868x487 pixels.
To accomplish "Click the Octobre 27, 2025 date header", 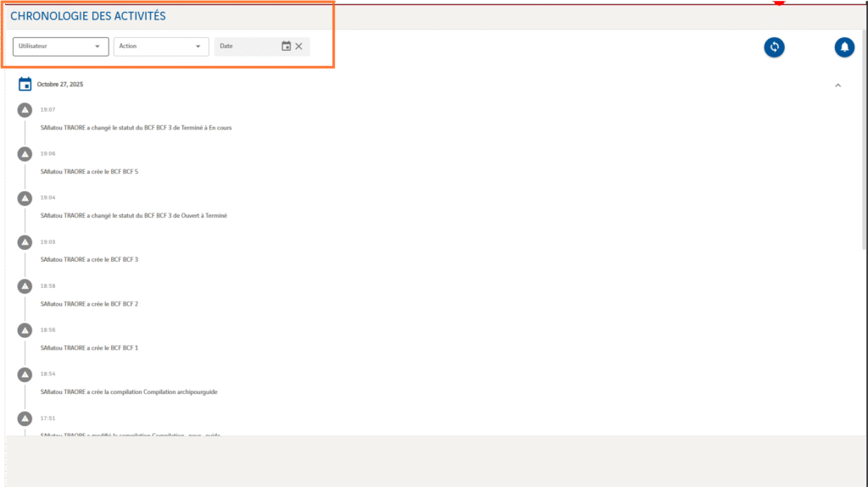I will click(x=60, y=85).
